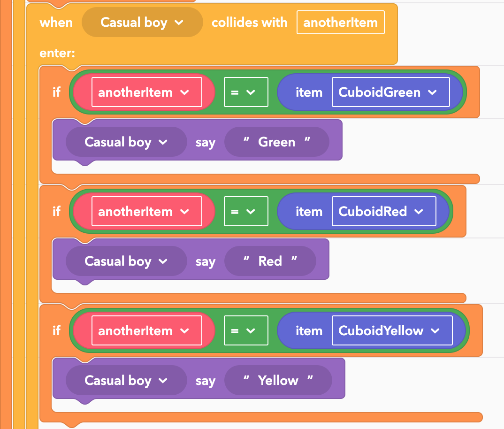
Task: Change equals operator in CuboidYellow condition
Action: [x=246, y=330]
